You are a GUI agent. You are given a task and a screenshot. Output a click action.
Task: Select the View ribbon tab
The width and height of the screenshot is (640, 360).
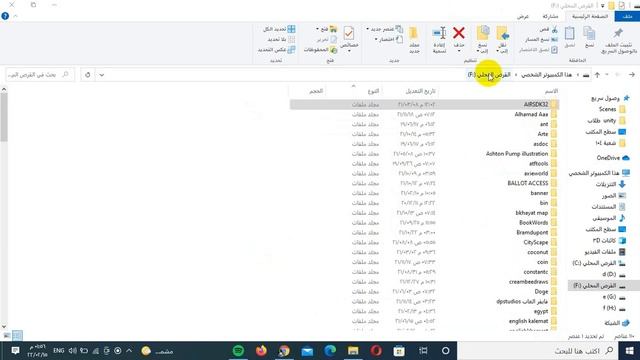tap(522, 16)
